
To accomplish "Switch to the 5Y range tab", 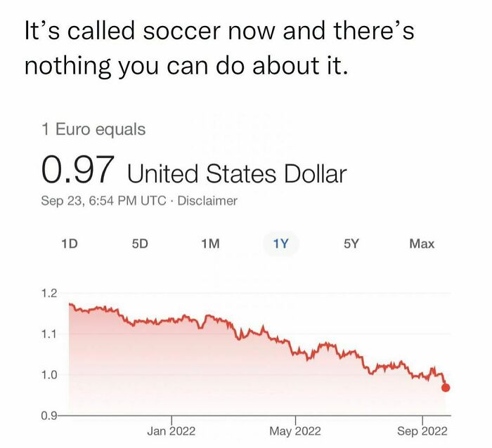I will point(351,244).
